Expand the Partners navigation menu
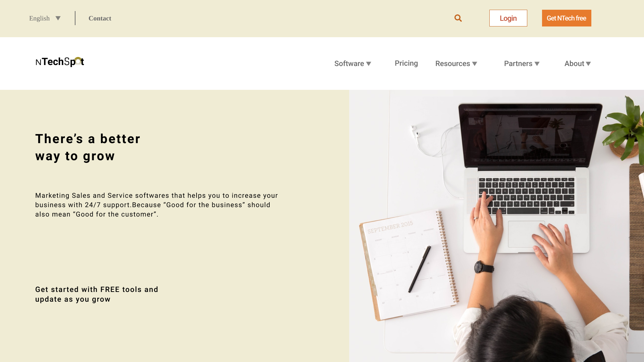This screenshot has width=644, height=362. point(522,64)
